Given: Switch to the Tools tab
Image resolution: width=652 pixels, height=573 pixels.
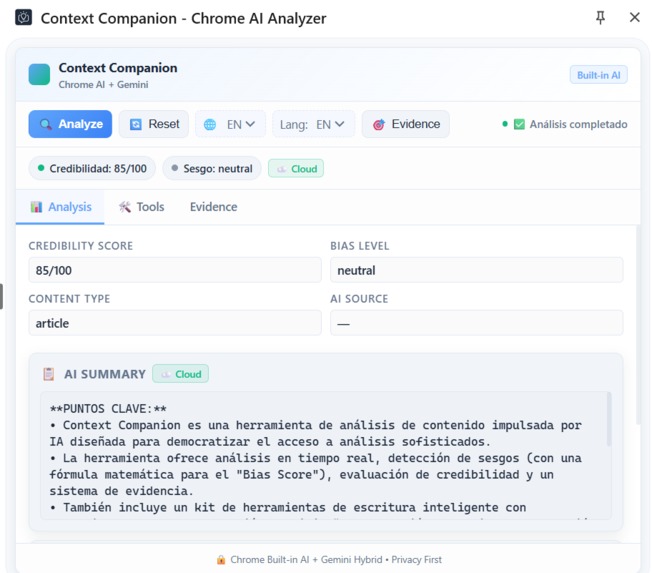Looking at the screenshot, I should pos(142,207).
